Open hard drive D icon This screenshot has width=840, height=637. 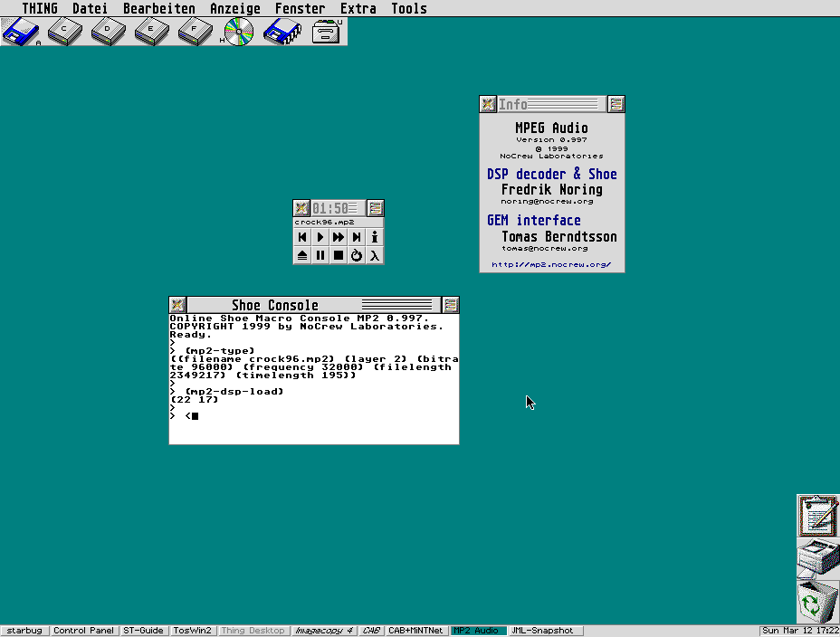point(109,32)
